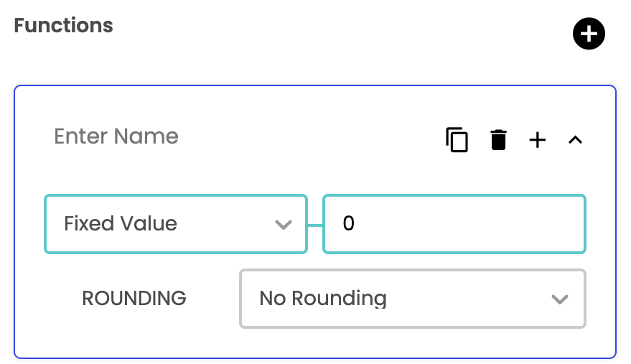Select the 'Fixed Value' text in the combo box
The height and width of the screenshot is (364, 631).
coord(121,224)
